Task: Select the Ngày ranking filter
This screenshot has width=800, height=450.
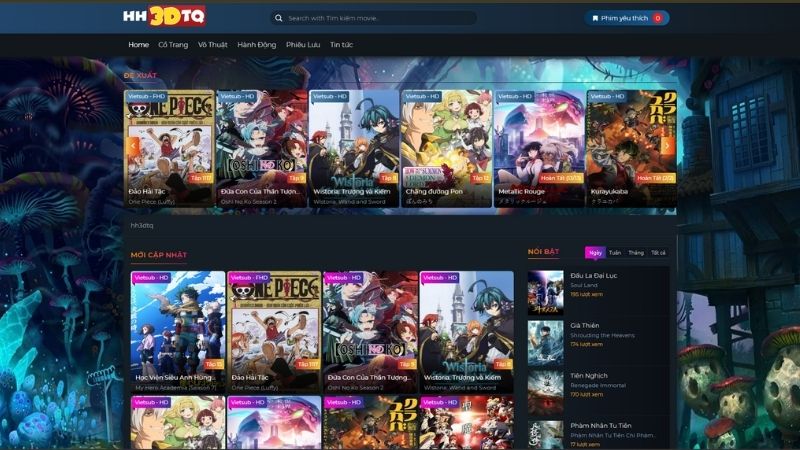Action: (x=595, y=253)
